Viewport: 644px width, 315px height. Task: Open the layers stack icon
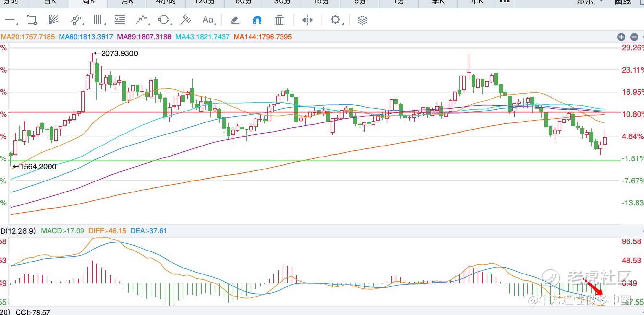click(x=362, y=20)
